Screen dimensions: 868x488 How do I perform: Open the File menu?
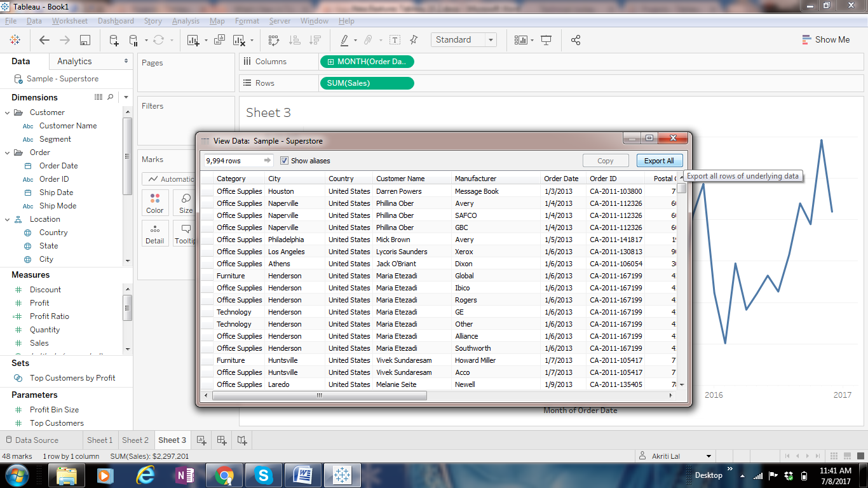click(11, 21)
